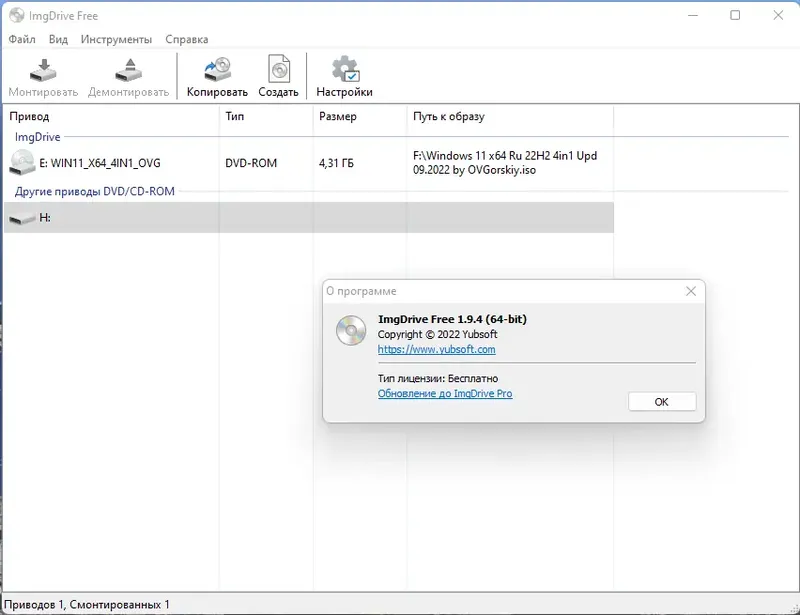Click the ImgDrive Free 1.9.4 (64-bit) version text
This screenshot has height=615, width=800.
click(x=452, y=319)
